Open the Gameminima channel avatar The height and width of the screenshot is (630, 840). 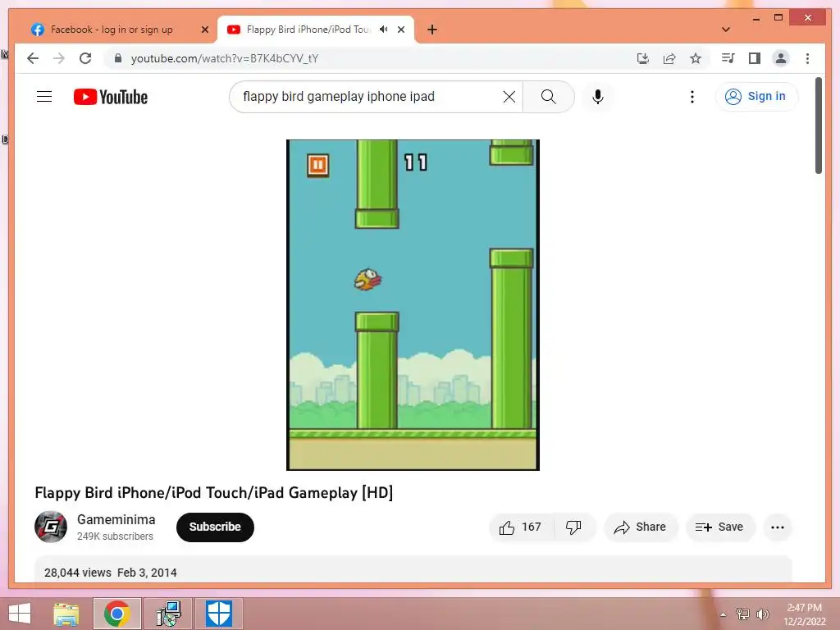click(51, 527)
